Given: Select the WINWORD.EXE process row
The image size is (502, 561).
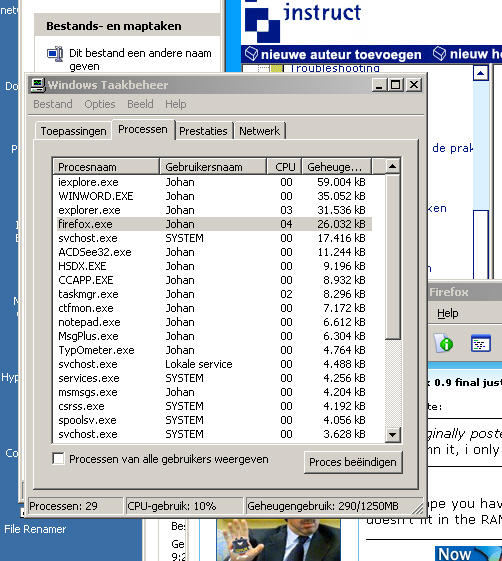Looking at the screenshot, I should (x=213, y=196).
